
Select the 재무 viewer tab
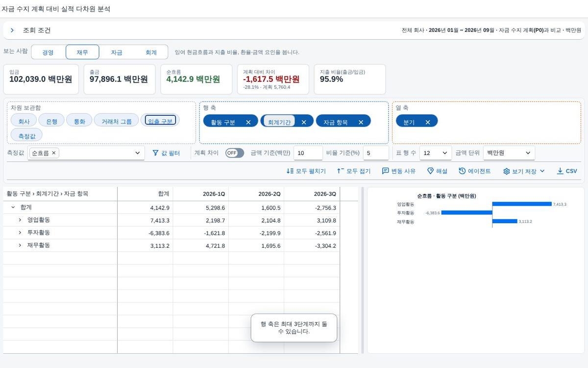click(82, 53)
